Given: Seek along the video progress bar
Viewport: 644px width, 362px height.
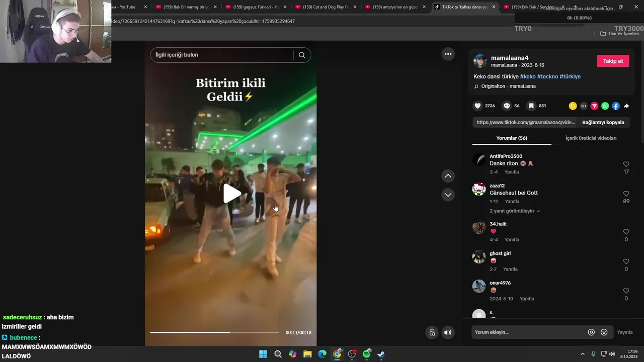Looking at the screenshot, I should coord(214,332).
